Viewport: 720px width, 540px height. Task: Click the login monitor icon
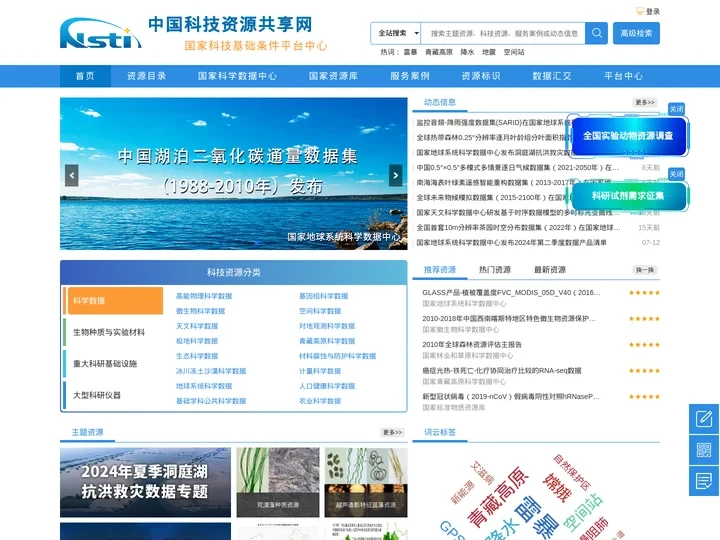coord(640,11)
